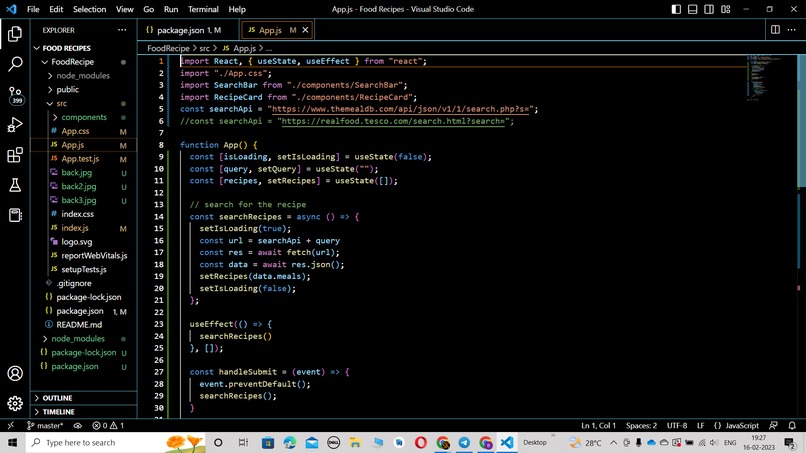806x453 pixels.
Task: Open the View menu
Action: (x=124, y=9)
